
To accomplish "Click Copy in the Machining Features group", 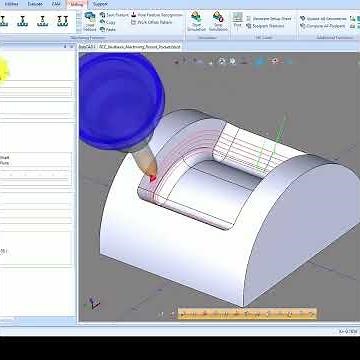I will tap(108, 22).
